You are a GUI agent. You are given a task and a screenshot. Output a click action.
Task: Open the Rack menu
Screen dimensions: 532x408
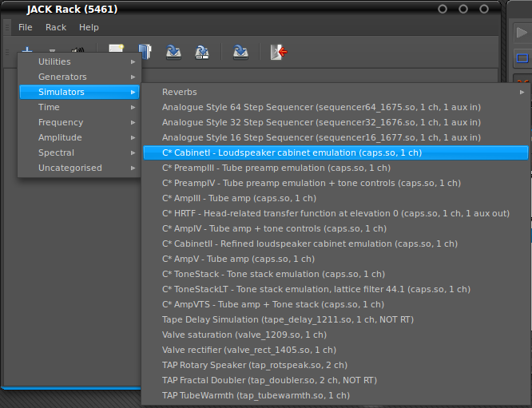click(x=56, y=27)
